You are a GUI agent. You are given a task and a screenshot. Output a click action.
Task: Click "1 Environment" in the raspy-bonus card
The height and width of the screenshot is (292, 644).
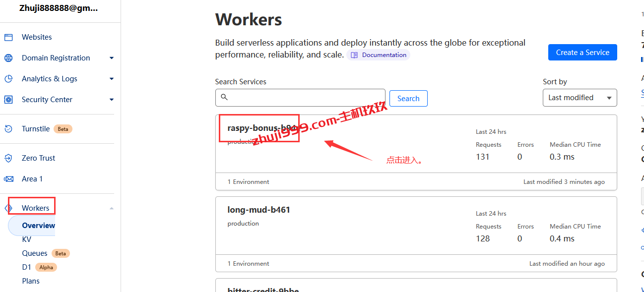pos(248,182)
